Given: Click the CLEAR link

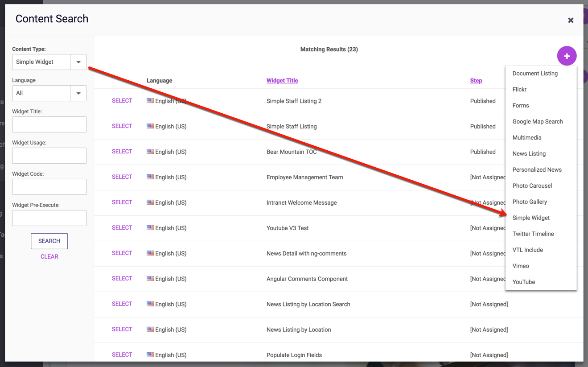Looking at the screenshot, I should coord(49,256).
